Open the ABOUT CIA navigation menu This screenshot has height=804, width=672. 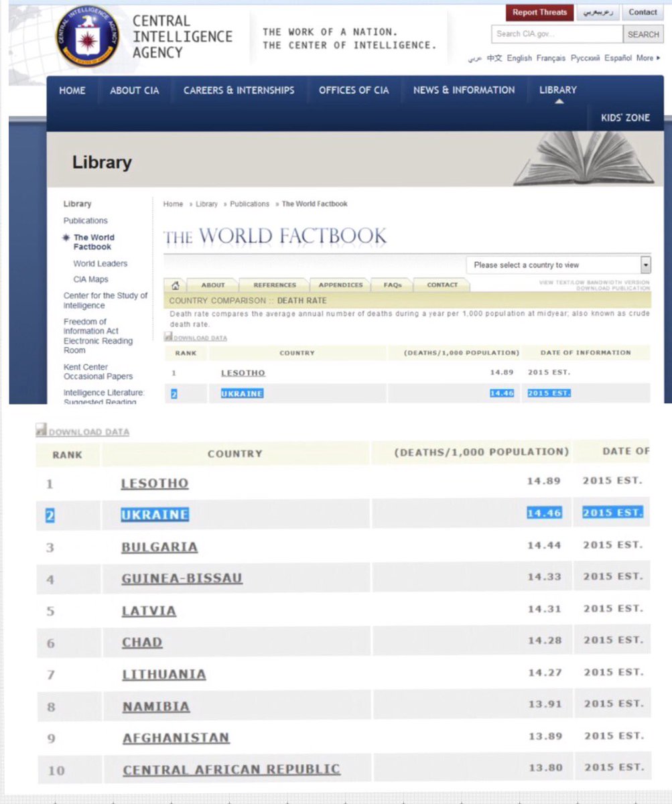pos(135,90)
